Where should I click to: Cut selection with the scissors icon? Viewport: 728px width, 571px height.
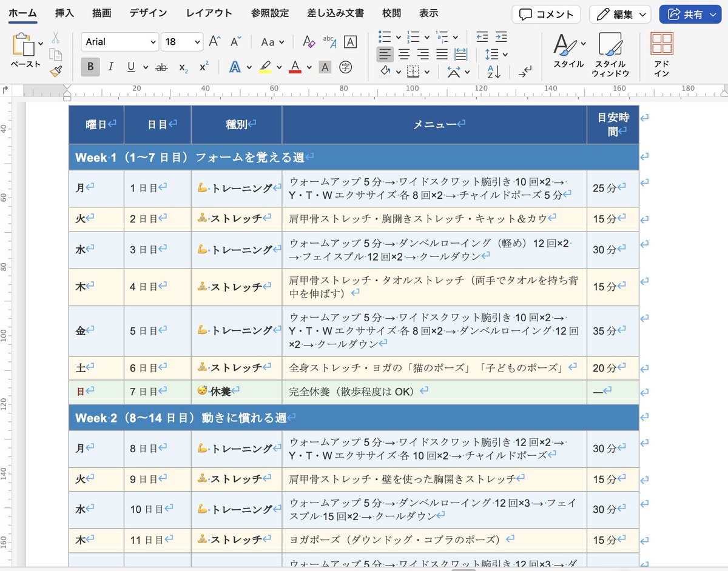[x=56, y=38]
